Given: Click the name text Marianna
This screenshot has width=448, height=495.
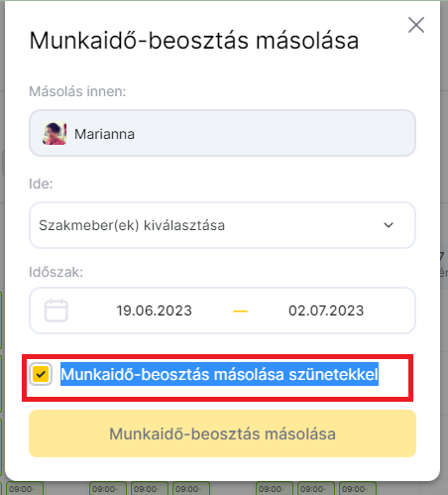Looking at the screenshot, I should click(x=104, y=134).
